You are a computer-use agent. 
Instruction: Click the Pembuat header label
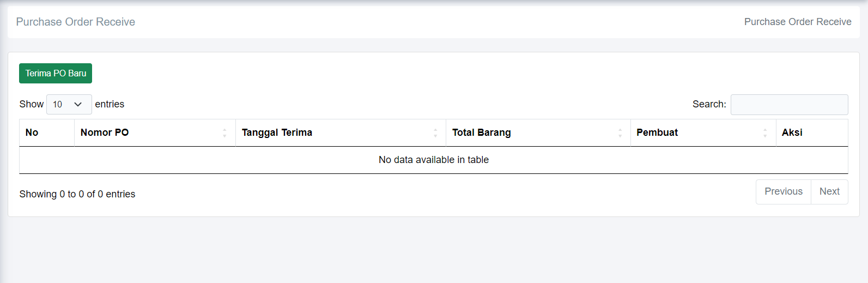click(657, 133)
